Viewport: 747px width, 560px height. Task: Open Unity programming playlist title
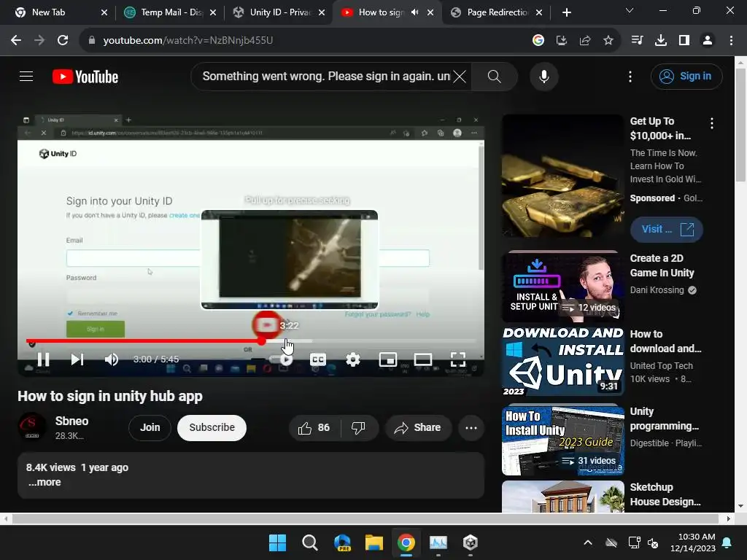pos(664,419)
